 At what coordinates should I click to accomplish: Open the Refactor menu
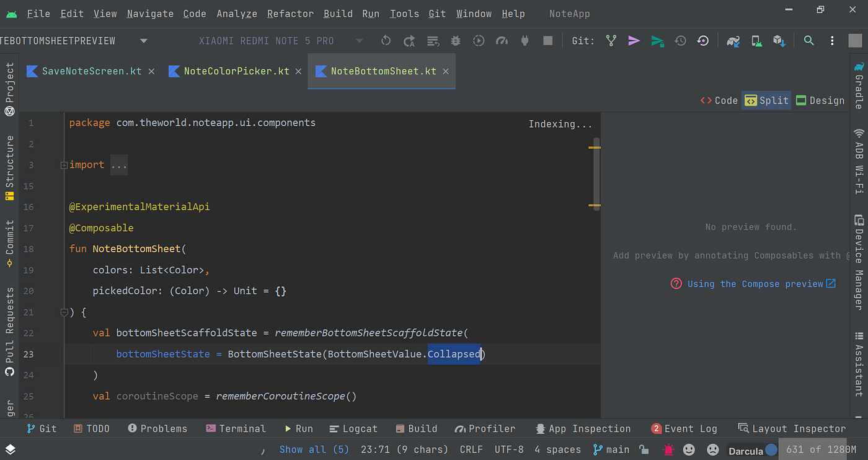[290, 13]
